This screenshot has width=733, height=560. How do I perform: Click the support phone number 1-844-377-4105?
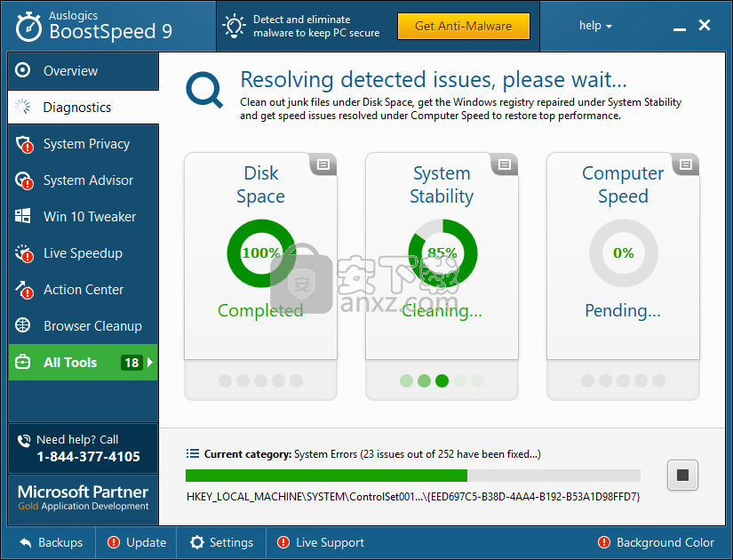point(88,457)
